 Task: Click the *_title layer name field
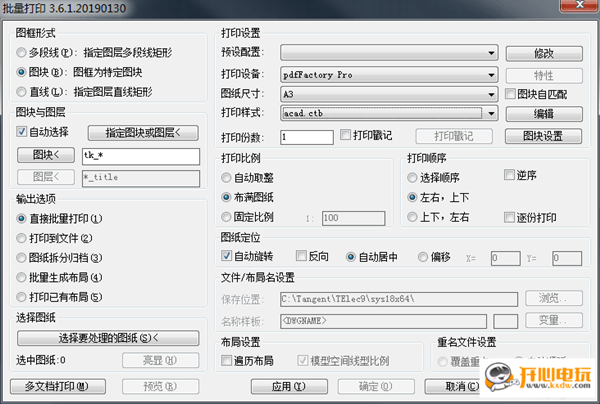(x=141, y=178)
